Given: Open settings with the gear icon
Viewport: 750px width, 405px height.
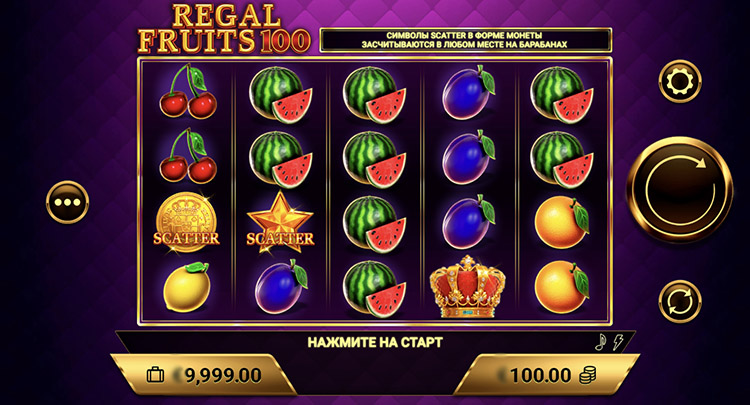Looking at the screenshot, I should coord(680,81).
